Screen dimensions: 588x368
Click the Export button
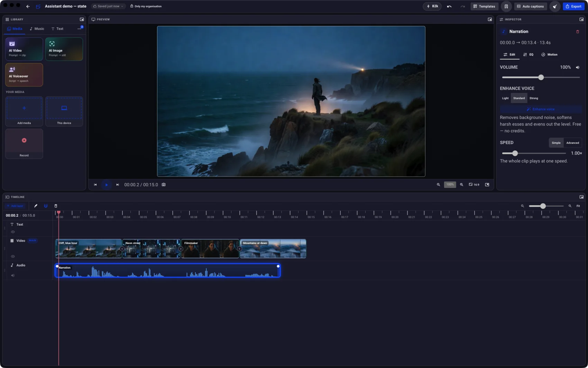(573, 6)
